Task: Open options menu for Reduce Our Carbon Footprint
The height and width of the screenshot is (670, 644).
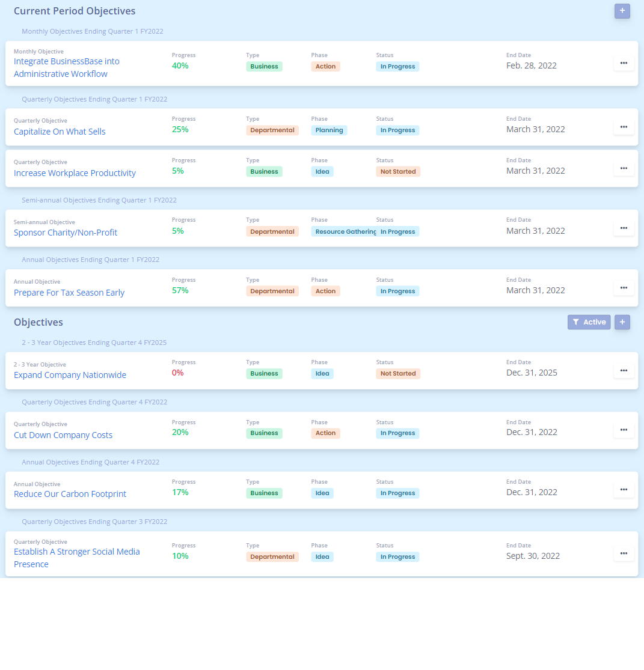Action: [x=624, y=490]
